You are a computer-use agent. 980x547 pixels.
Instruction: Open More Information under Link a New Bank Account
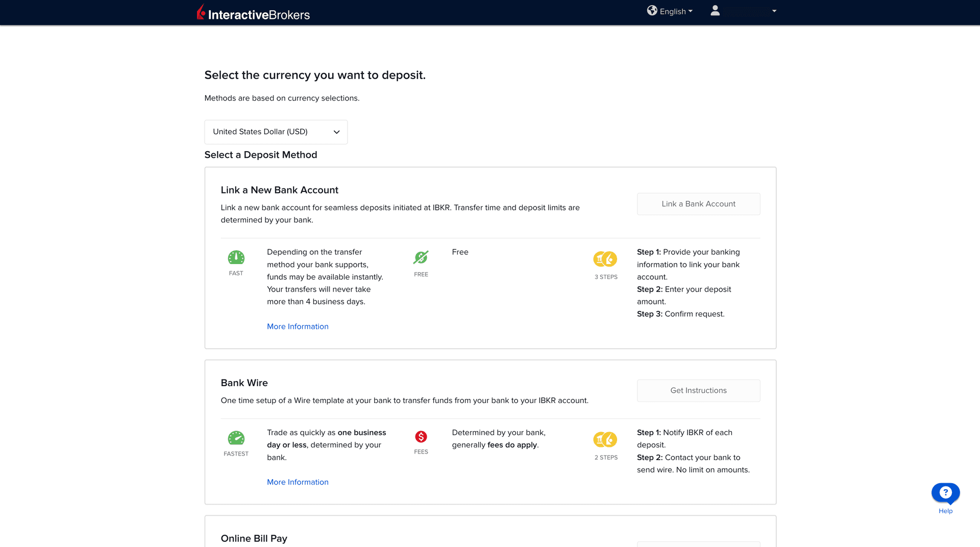(x=298, y=326)
